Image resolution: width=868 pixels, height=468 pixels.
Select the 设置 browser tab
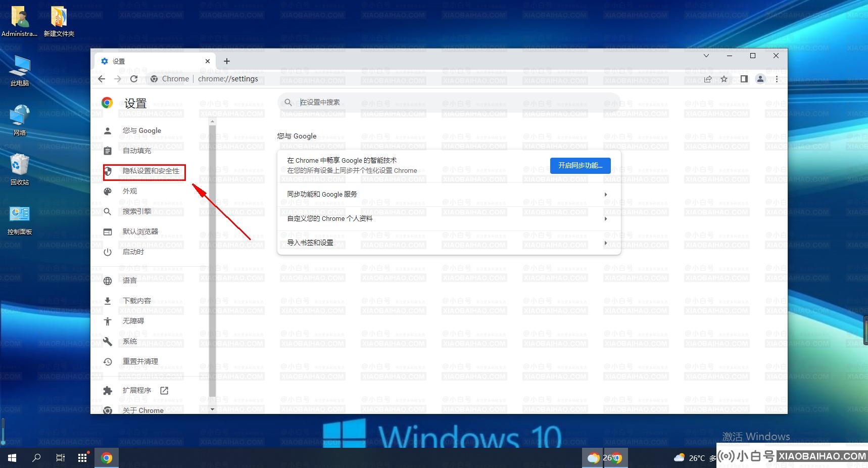tap(155, 61)
